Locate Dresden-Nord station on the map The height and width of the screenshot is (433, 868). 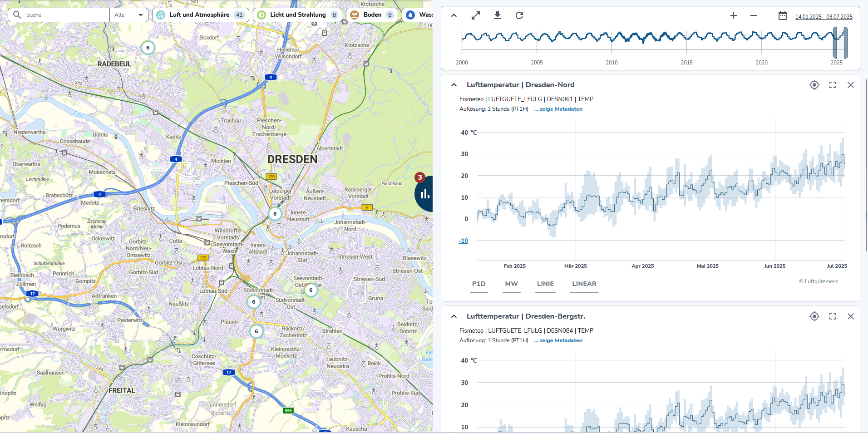tap(814, 85)
